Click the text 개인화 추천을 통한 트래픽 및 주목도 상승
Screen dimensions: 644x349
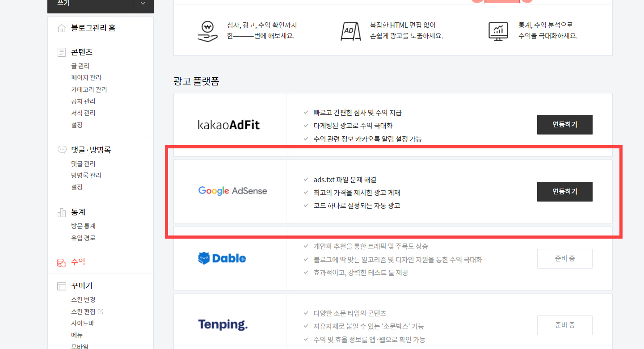tap(371, 246)
